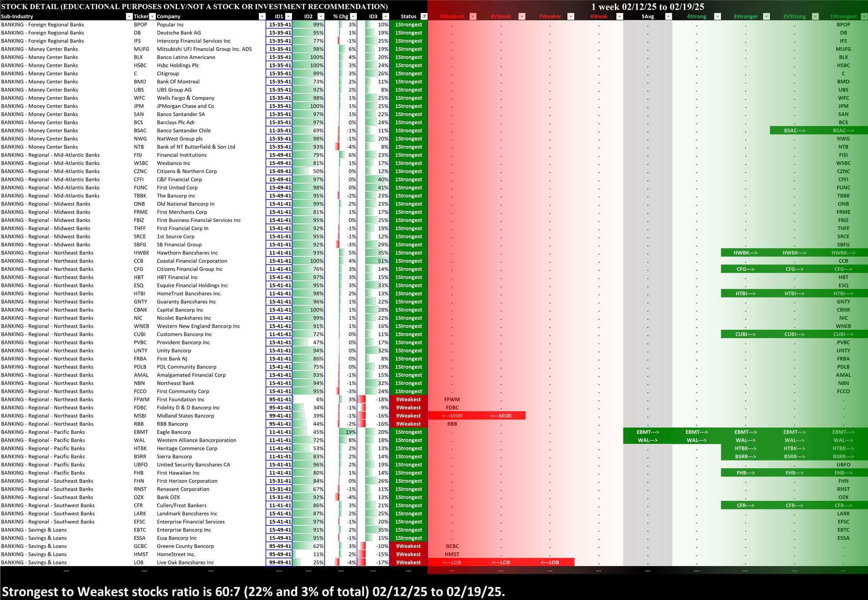868x600 pixels.
Task: Click the 1Strongest header filter arrow
Action: point(864,16)
